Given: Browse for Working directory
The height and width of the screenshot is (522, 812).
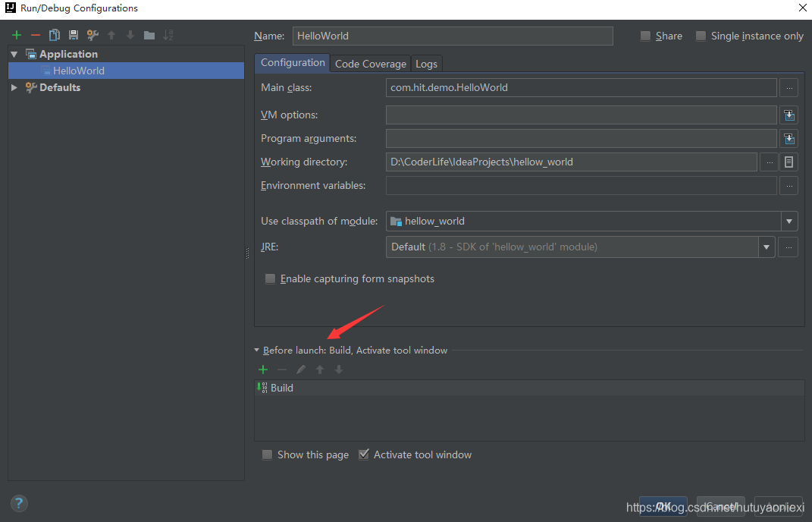Looking at the screenshot, I should (x=769, y=162).
